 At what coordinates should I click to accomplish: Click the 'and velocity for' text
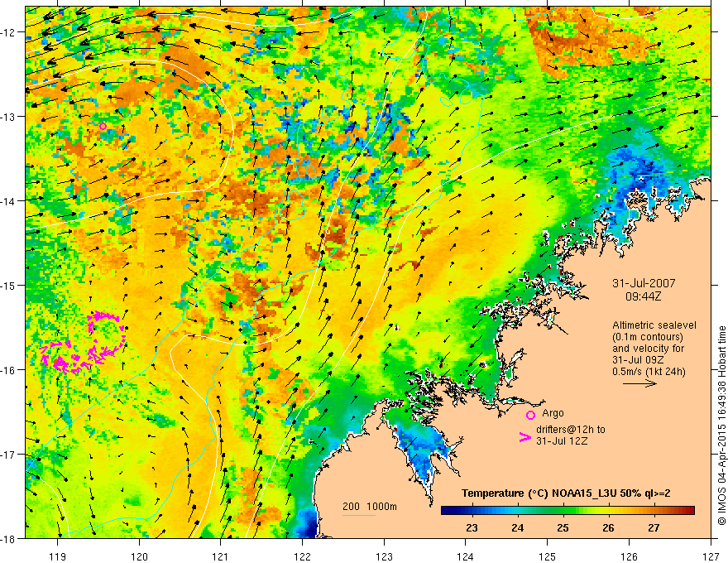point(648,349)
